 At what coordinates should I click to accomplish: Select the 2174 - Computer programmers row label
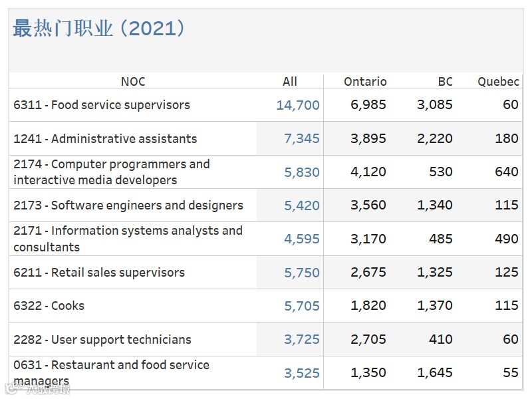coord(112,172)
